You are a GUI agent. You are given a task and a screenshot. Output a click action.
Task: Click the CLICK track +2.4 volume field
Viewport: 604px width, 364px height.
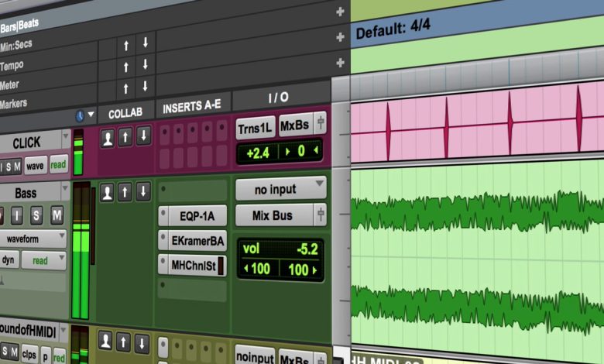point(258,153)
